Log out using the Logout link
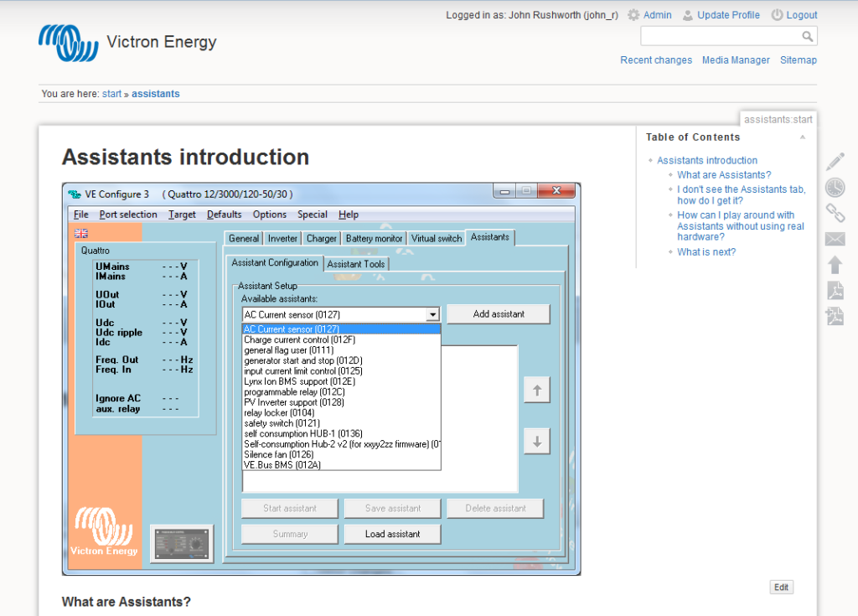The image size is (858, 616). click(801, 15)
